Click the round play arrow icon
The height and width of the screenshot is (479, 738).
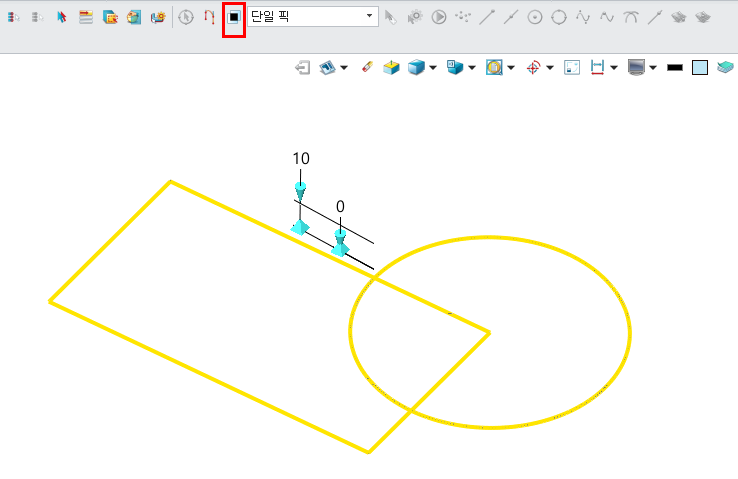tap(438, 17)
